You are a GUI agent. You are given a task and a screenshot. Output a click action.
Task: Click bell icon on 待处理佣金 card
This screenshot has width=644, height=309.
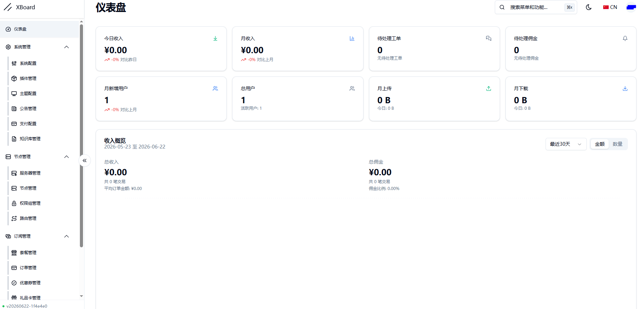[x=625, y=38]
